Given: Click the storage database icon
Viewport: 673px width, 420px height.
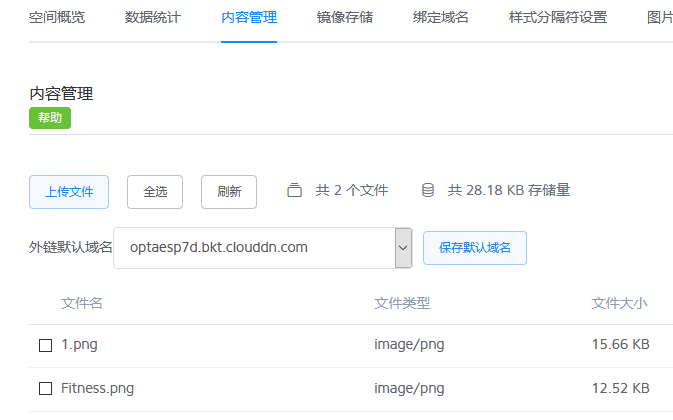Looking at the screenshot, I should (x=428, y=190).
